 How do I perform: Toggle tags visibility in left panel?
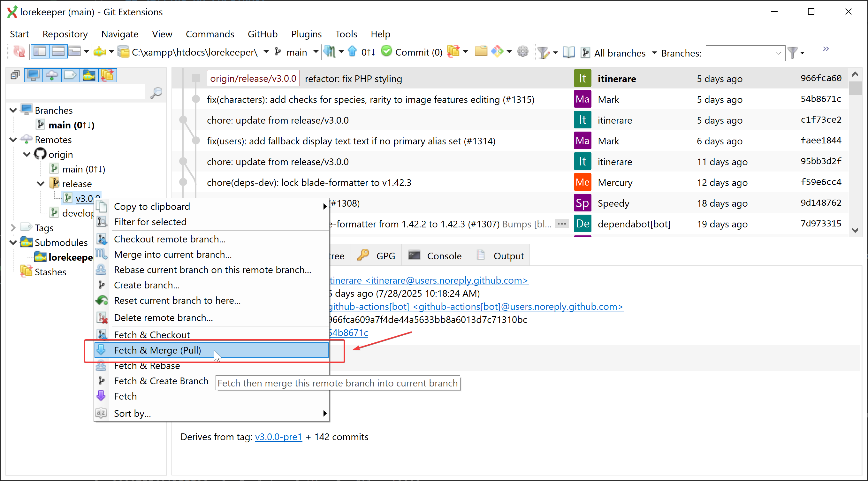click(x=70, y=75)
